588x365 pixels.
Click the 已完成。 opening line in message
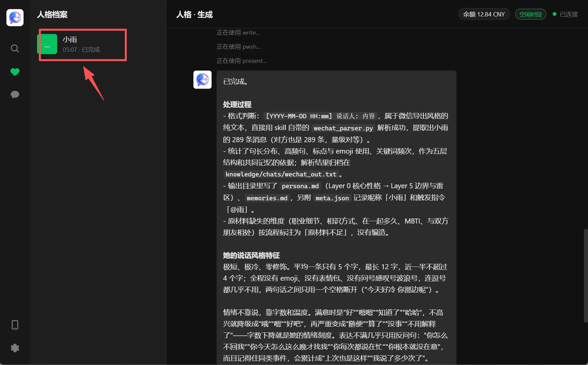pyautogui.click(x=236, y=82)
